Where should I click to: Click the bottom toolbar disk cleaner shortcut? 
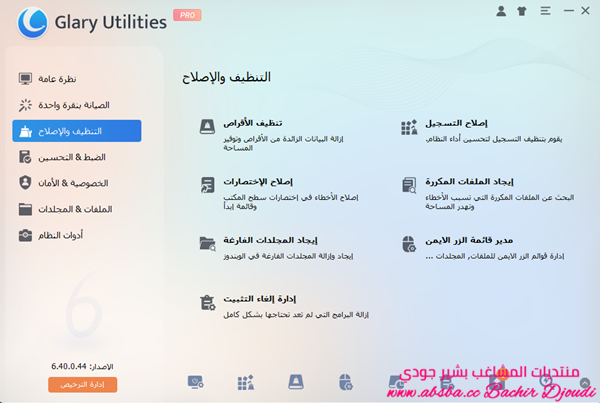pyautogui.click(x=294, y=382)
